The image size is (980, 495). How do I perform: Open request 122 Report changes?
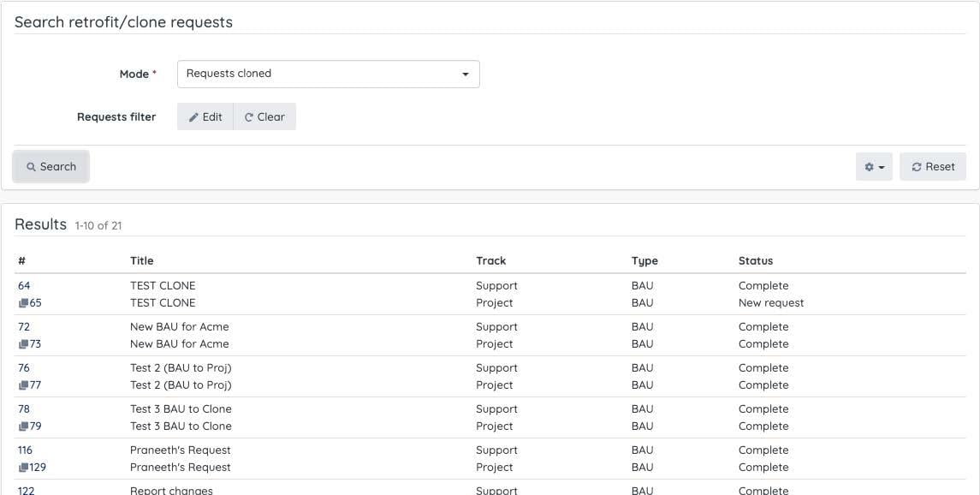pos(25,488)
